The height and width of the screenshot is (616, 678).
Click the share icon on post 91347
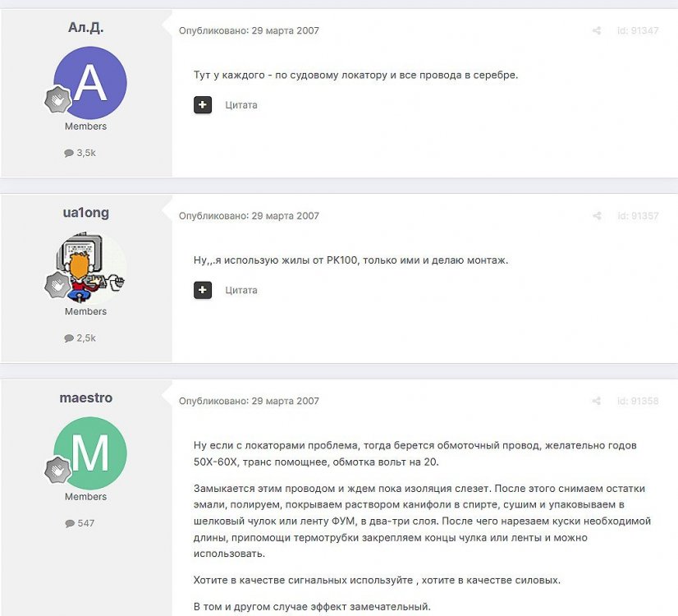click(597, 30)
